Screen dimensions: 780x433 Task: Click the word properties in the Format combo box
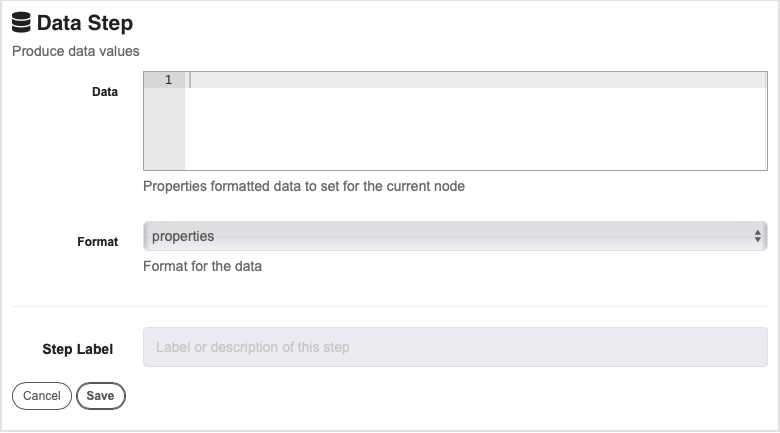[183, 236]
